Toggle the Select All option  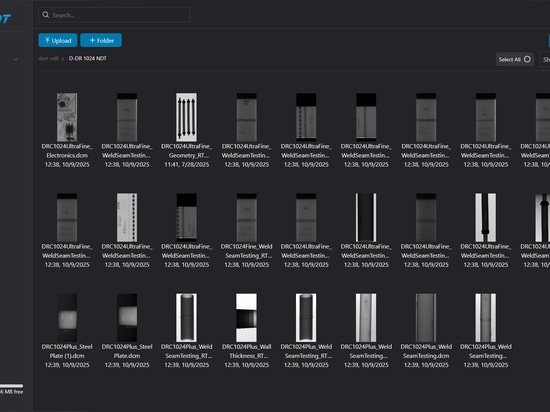tap(515, 59)
